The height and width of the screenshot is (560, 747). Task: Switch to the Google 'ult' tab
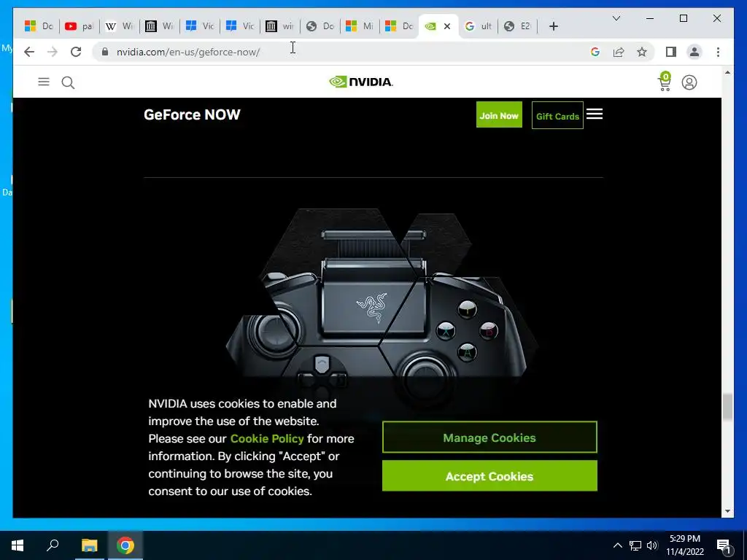coord(478,26)
